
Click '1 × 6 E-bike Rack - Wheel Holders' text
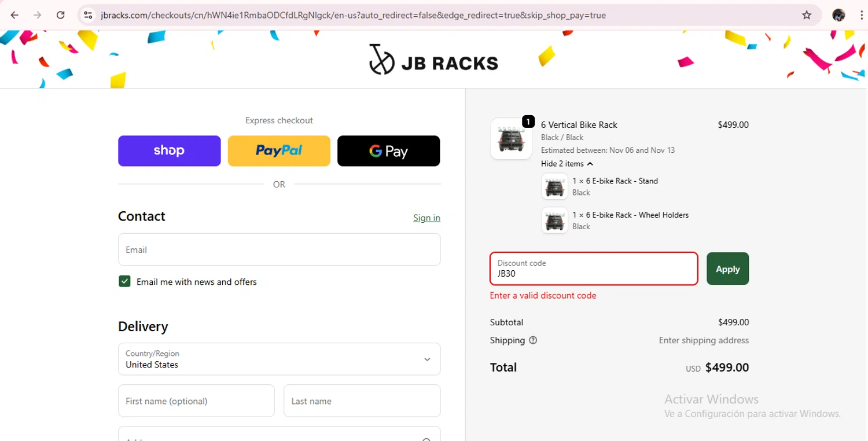(x=631, y=215)
